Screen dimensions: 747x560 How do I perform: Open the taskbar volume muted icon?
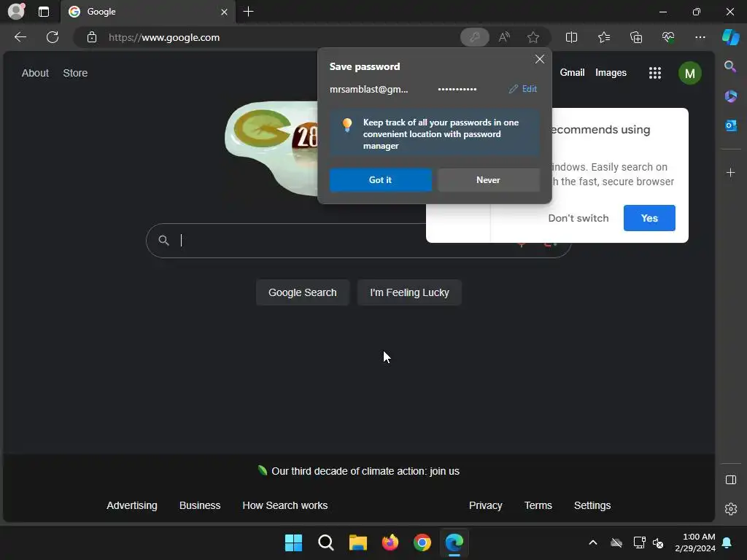click(658, 542)
